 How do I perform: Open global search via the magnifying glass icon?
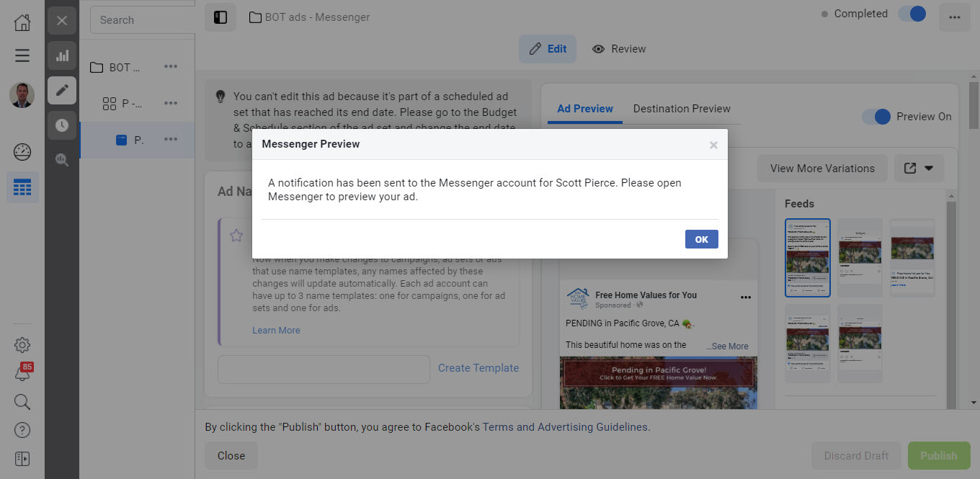[x=22, y=401]
